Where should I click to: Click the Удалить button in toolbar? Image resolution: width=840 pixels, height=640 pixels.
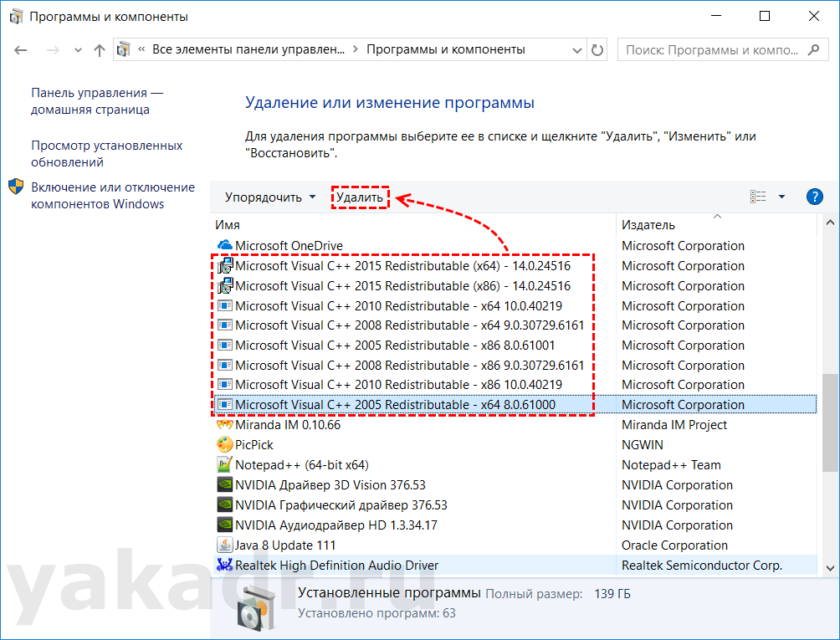(x=360, y=197)
